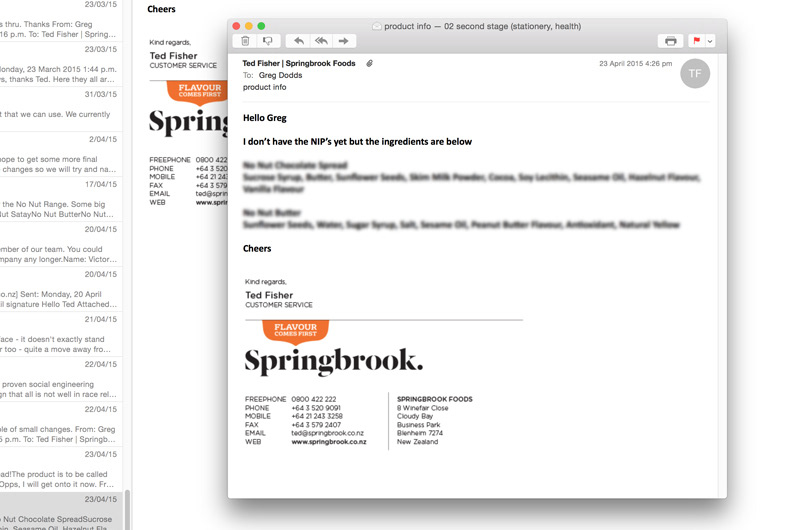Click sender name Ted Fisher | Springbrook Foods
The width and height of the screenshot is (800, 530).
tap(299, 63)
